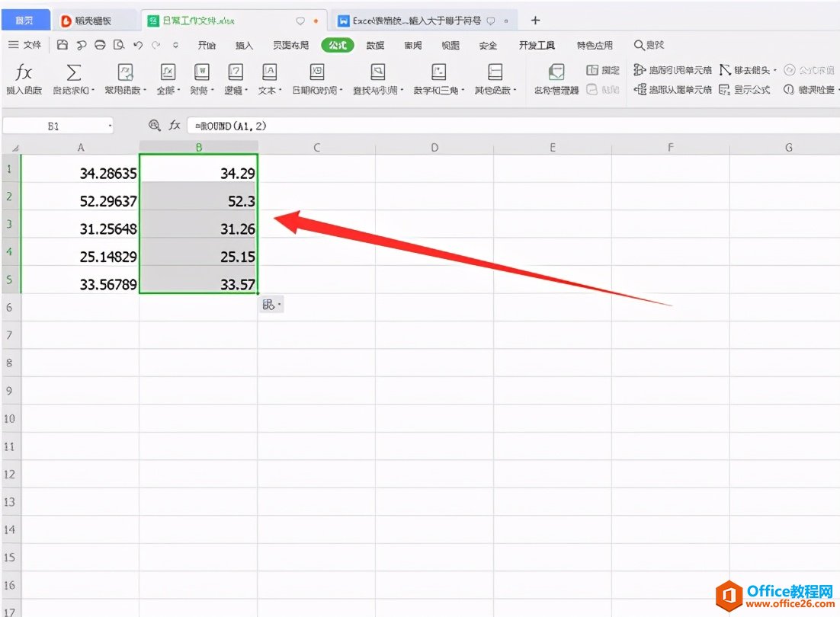
Task: Open the AutoFill options icon below B5
Action: click(271, 305)
